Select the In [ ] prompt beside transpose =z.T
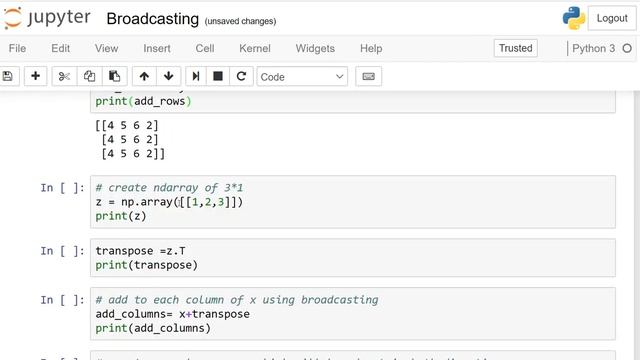Viewport: 640px width, 360px height. coord(62,251)
